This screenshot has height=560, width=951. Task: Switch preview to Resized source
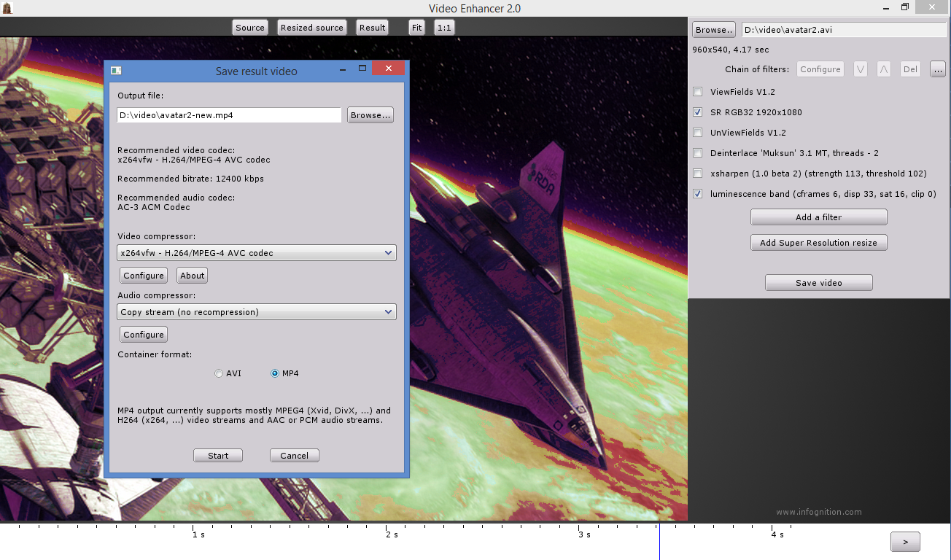[312, 28]
